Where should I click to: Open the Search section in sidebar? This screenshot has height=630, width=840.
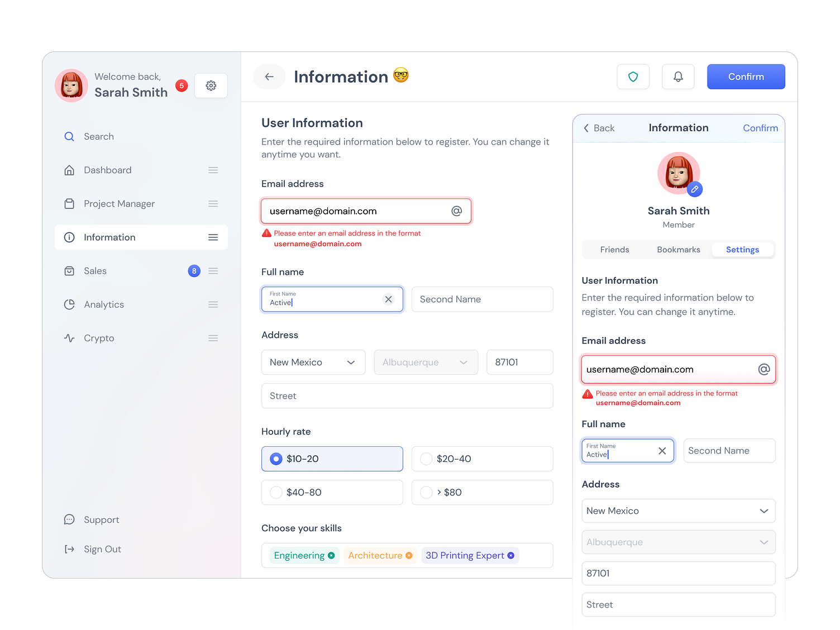[99, 136]
